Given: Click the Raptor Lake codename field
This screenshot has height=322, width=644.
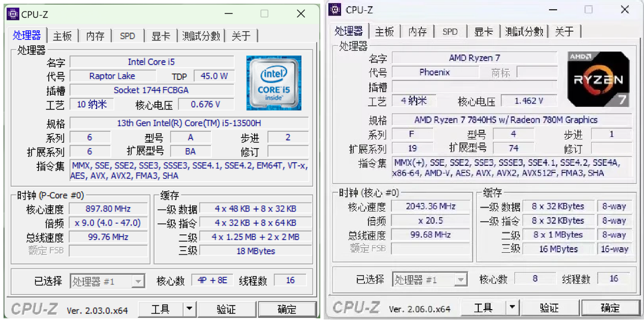Looking at the screenshot, I should (x=112, y=76).
